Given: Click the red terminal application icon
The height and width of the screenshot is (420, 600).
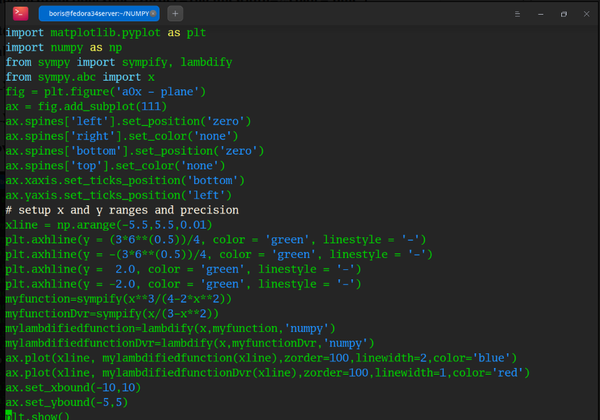Looking at the screenshot, I should (x=20, y=13).
